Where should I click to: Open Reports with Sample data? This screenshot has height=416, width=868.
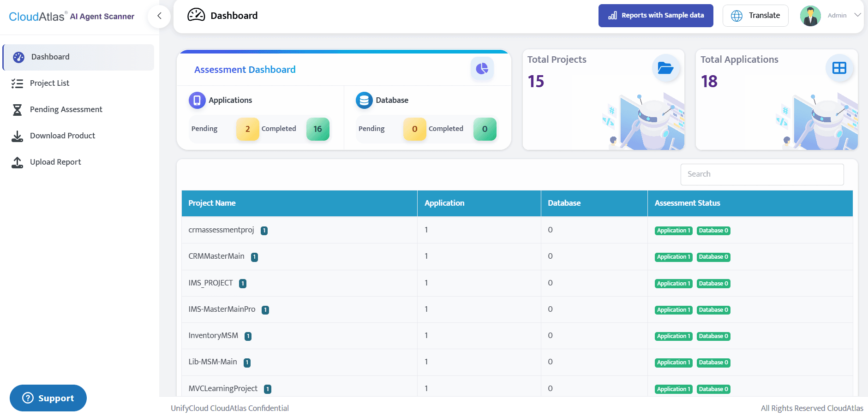point(656,16)
